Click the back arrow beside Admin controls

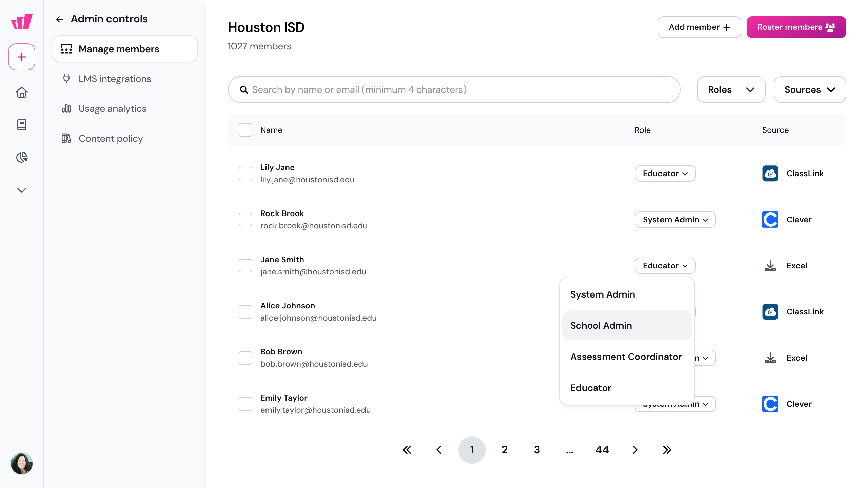(x=60, y=19)
